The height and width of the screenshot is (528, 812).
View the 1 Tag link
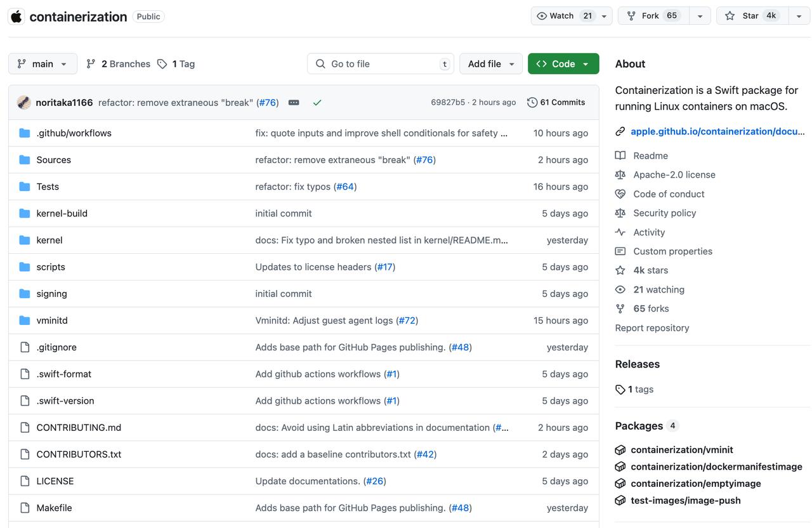176,63
